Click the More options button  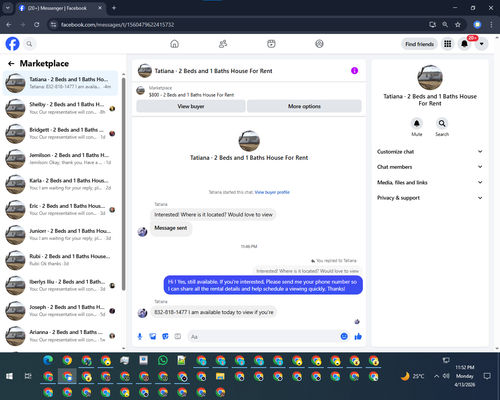coord(304,106)
